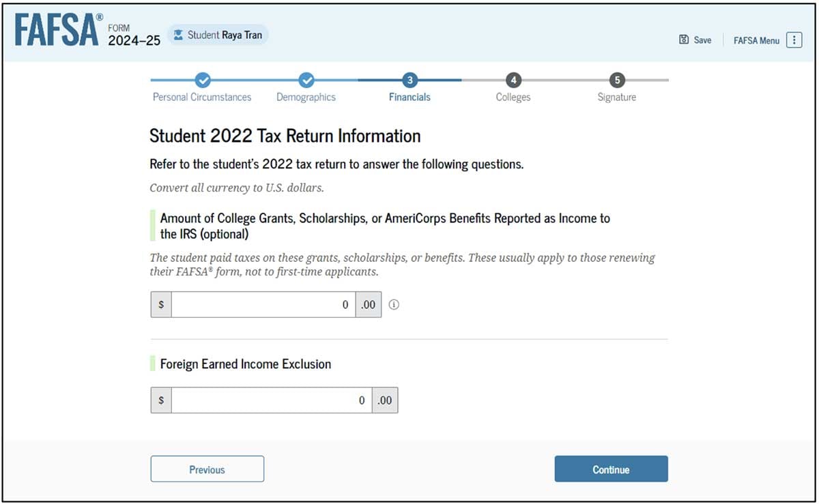Click the Save floppy disk icon
819x504 pixels.
[x=684, y=40]
